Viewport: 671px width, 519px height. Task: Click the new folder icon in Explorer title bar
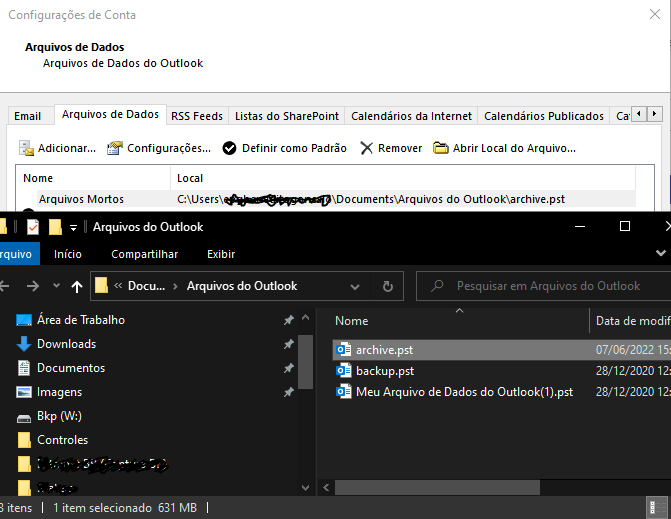(x=55, y=227)
